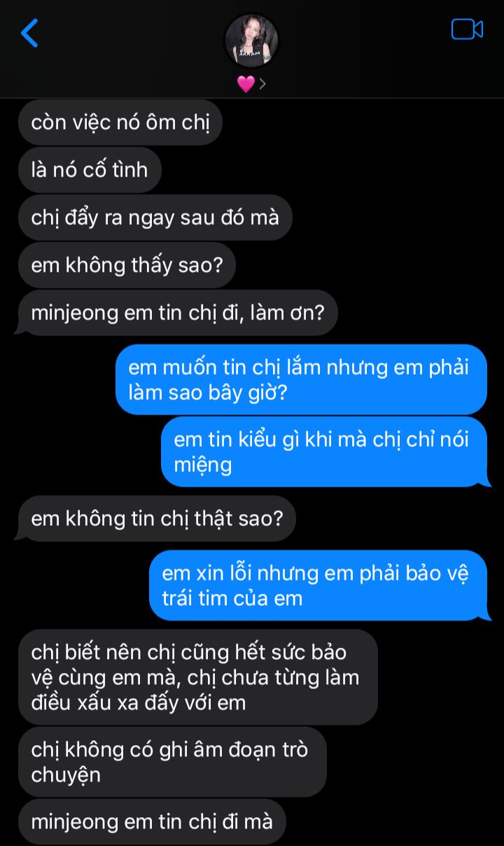Image resolution: width=504 pixels, height=846 pixels.
Task: Tap bubble "em không thấy sao?"
Action: tap(127, 265)
